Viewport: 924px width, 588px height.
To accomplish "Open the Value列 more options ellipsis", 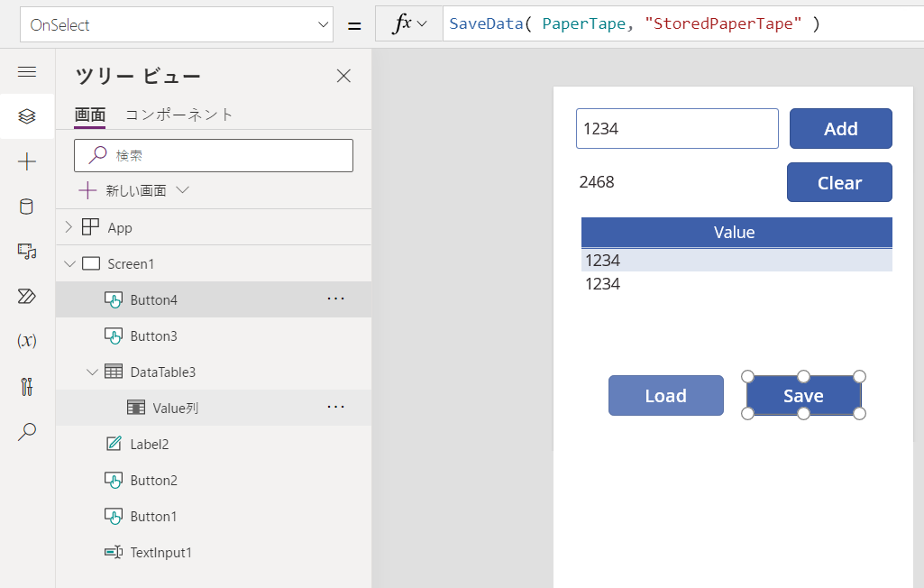I will [x=336, y=407].
